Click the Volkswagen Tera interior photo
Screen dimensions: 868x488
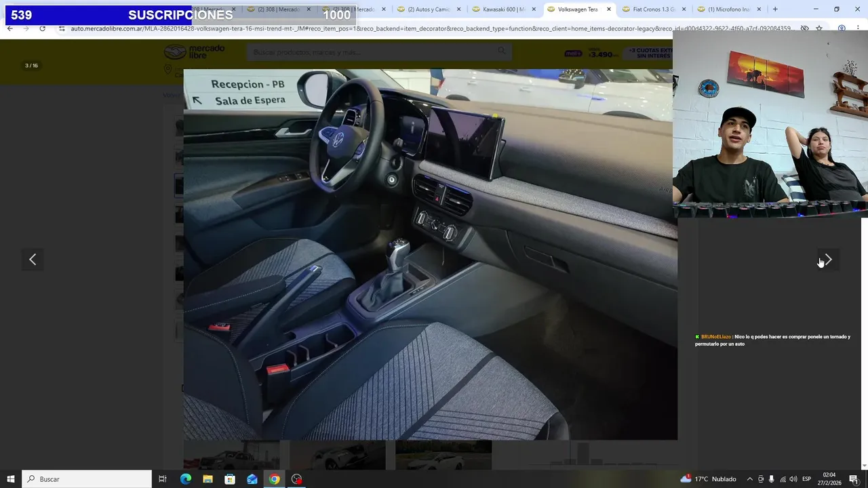click(430, 254)
